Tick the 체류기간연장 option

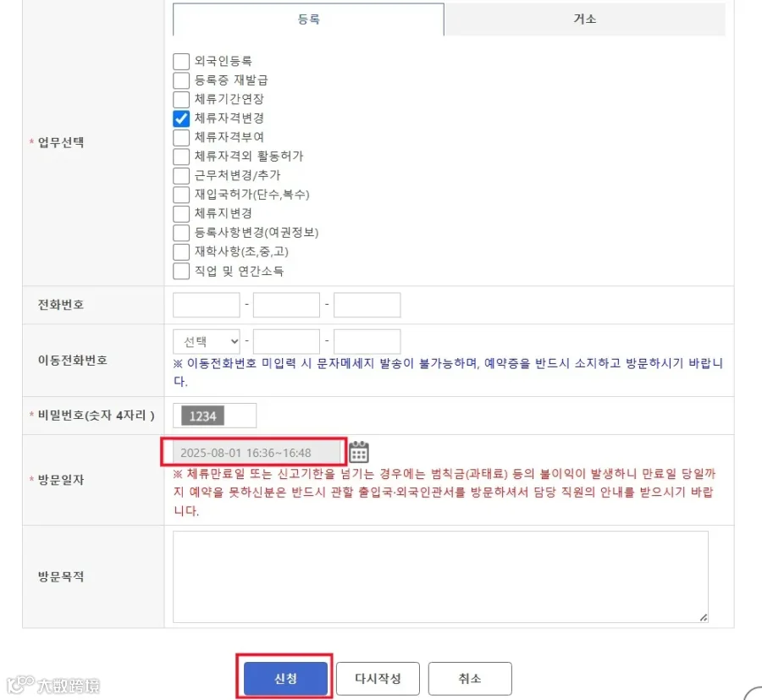coord(181,100)
